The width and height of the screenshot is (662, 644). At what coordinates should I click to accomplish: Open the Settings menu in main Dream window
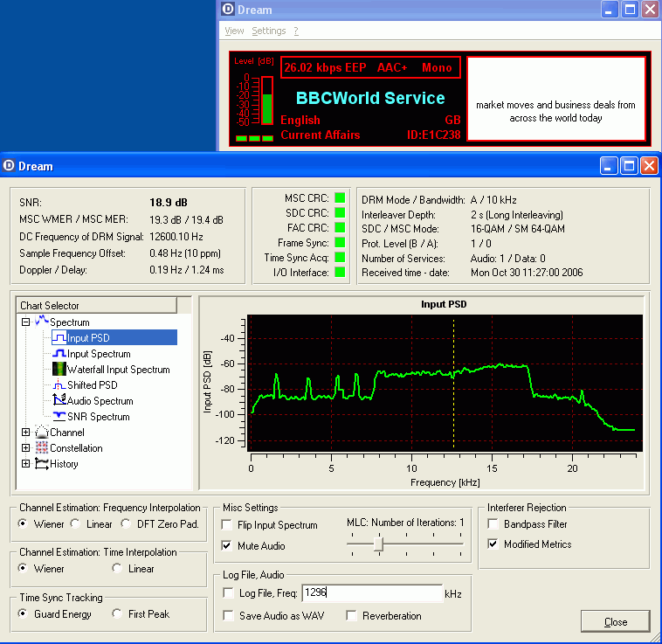[268, 31]
